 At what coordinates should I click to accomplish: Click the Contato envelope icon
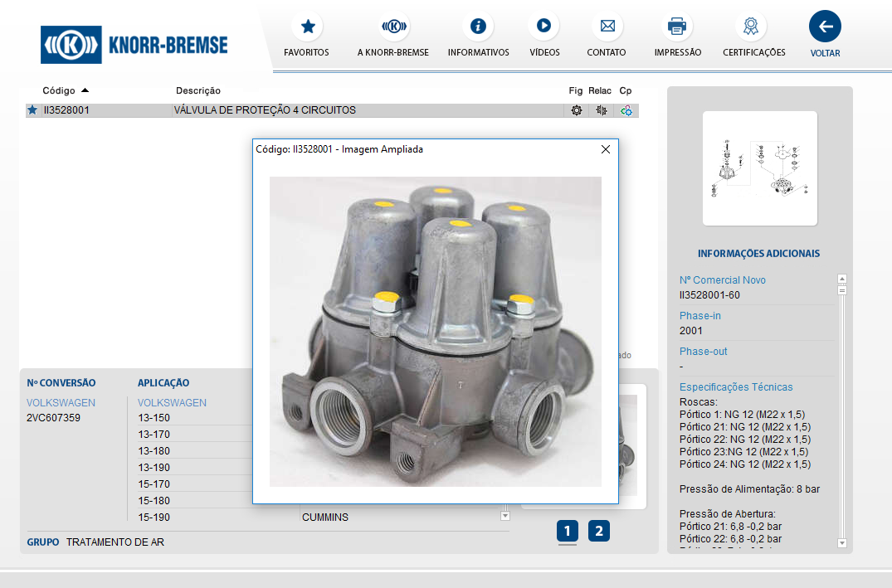[607, 27]
